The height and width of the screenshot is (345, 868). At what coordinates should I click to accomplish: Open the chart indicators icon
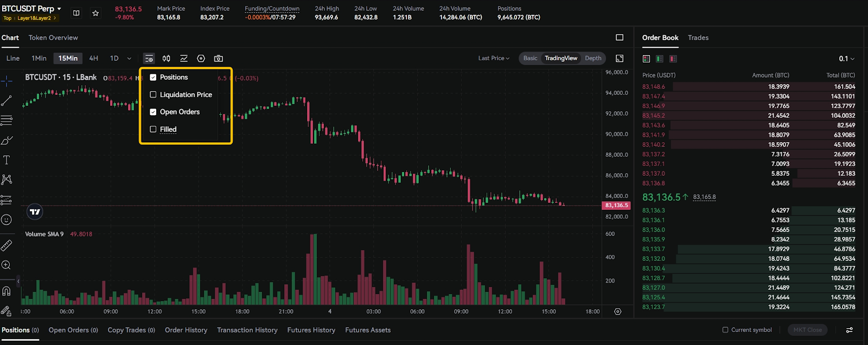coord(184,59)
